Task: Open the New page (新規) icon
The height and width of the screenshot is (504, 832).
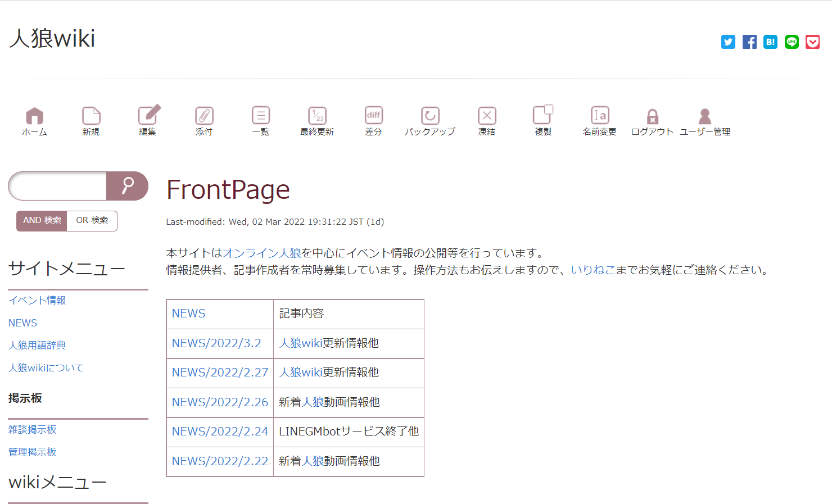Action: click(91, 116)
